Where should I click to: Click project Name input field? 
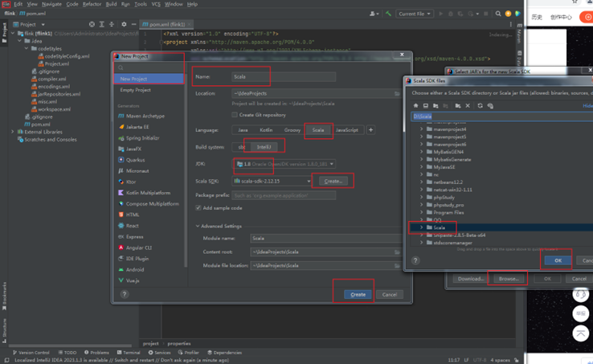(284, 77)
